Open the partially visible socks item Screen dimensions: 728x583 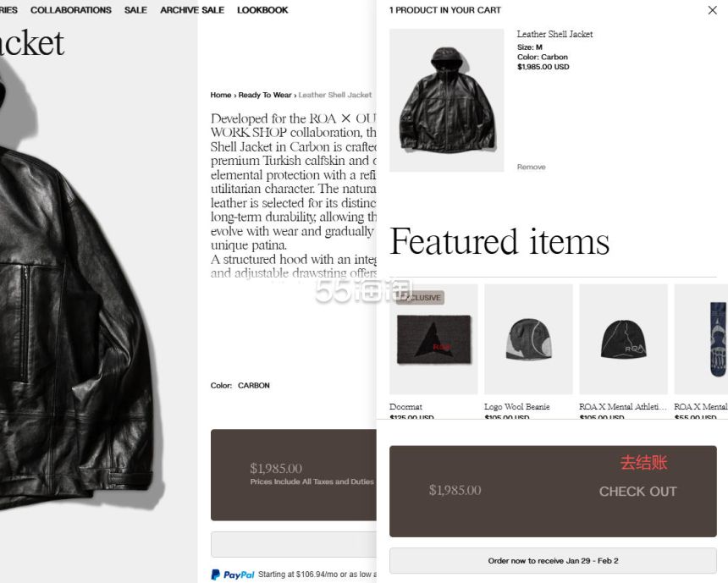click(x=701, y=339)
